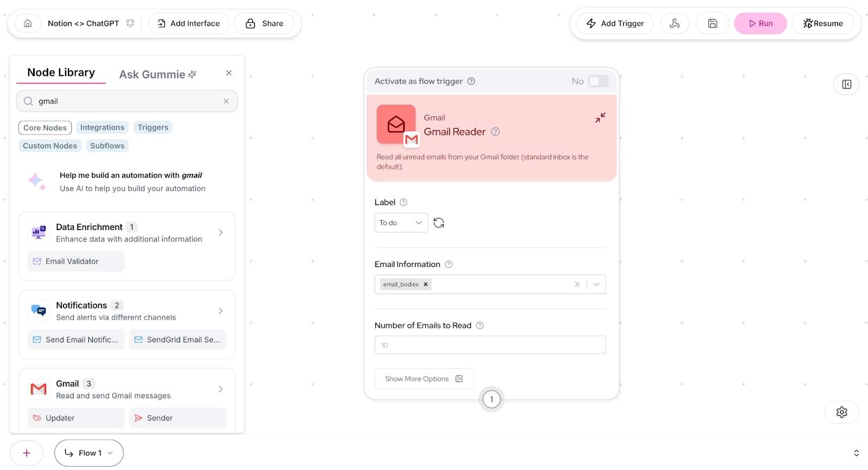Image resolution: width=868 pixels, height=470 pixels.
Task: Filter by Subflows
Action: 107,145
